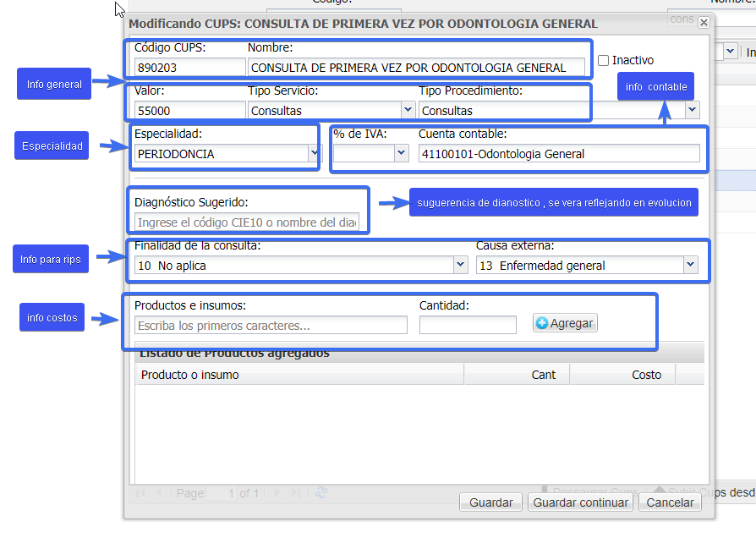Click the Tipo Servicio Consultas field
756x538 pixels.
(325, 111)
